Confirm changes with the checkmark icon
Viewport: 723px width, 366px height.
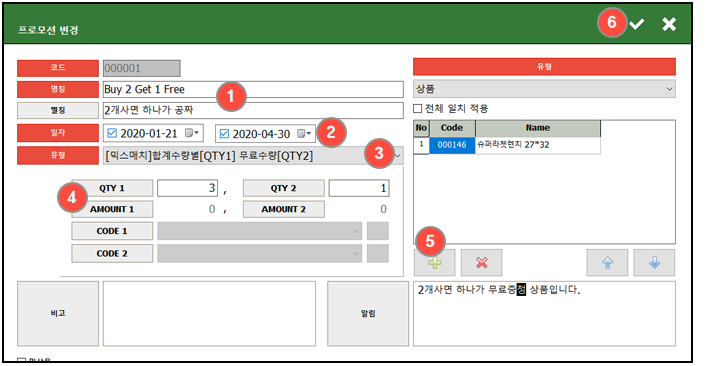[637, 24]
